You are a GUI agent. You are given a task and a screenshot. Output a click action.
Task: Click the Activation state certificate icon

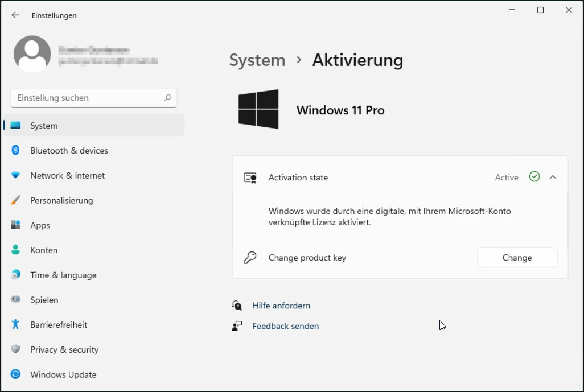pyautogui.click(x=250, y=178)
